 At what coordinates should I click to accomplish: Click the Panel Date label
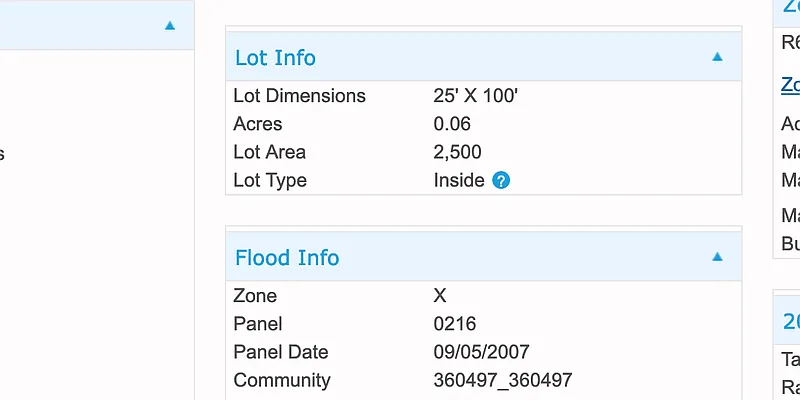click(x=280, y=352)
